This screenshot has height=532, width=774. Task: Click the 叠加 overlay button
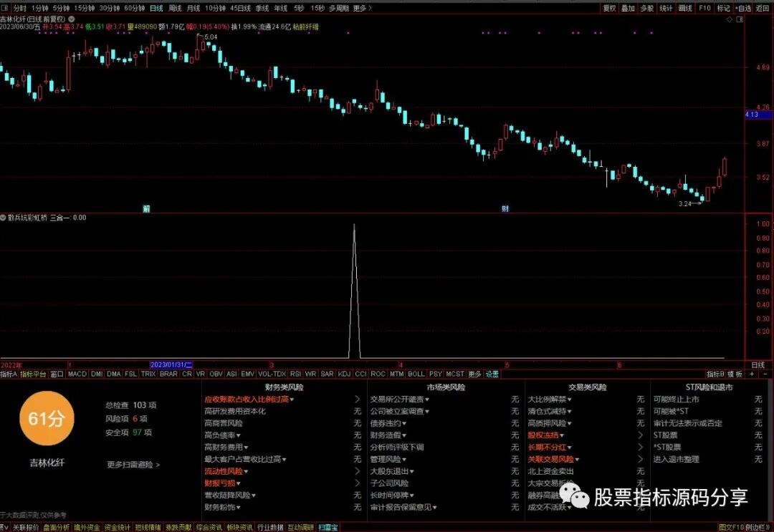click(628, 9)
